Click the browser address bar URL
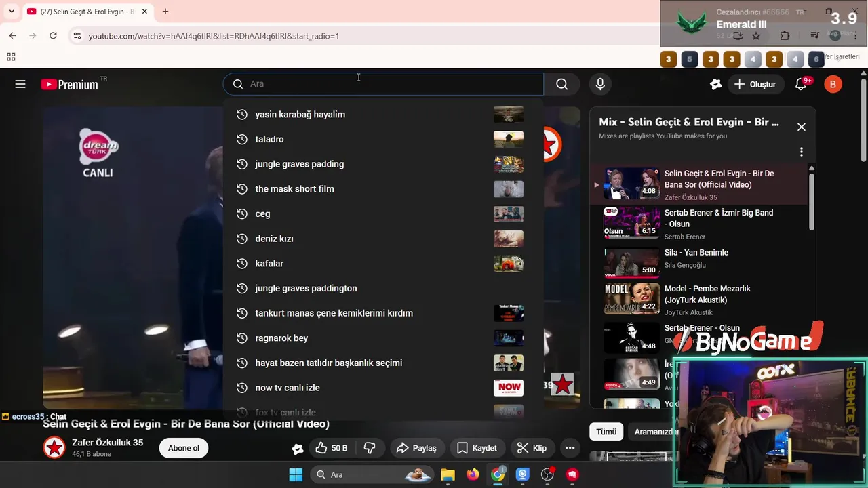This screenshot has width=868, height=488. 214,36
